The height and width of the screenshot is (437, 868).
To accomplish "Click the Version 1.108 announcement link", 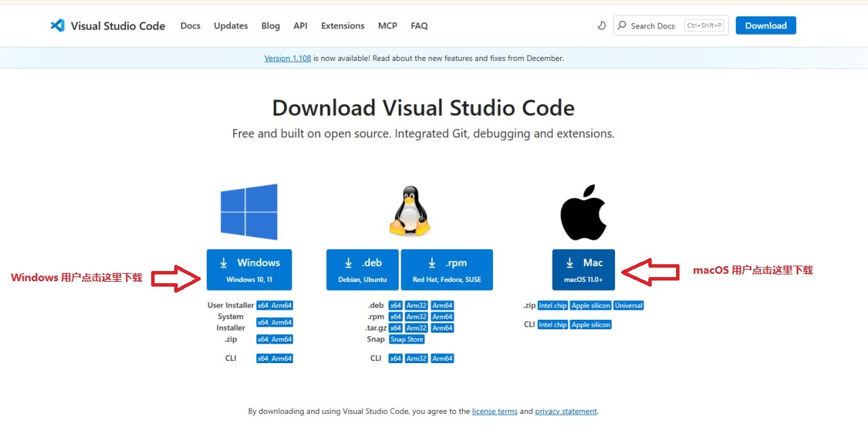I will click(x=288, y=58).
